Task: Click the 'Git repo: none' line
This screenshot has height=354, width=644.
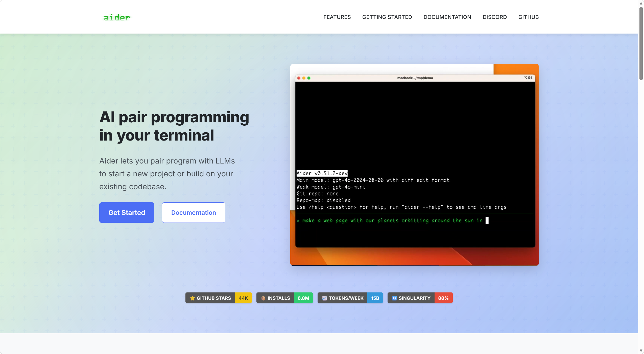Action: [x=317, y=194]
